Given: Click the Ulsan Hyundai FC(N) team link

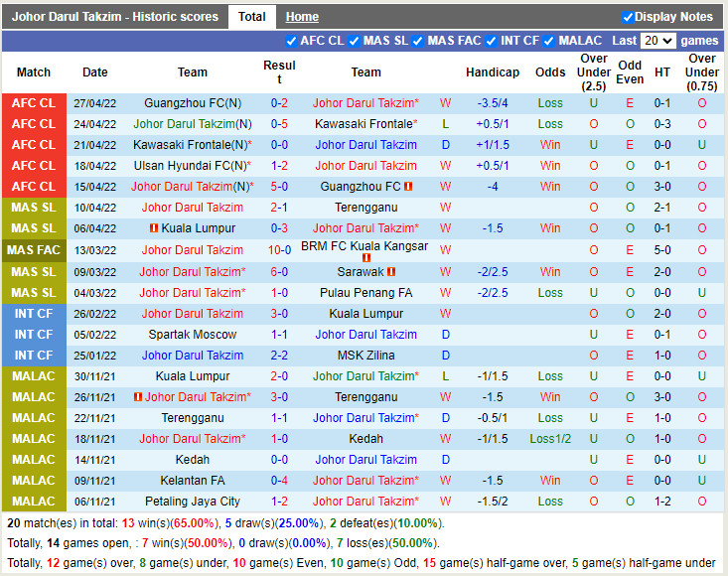Looking at the screenshot, I should (x=193, y=166).
